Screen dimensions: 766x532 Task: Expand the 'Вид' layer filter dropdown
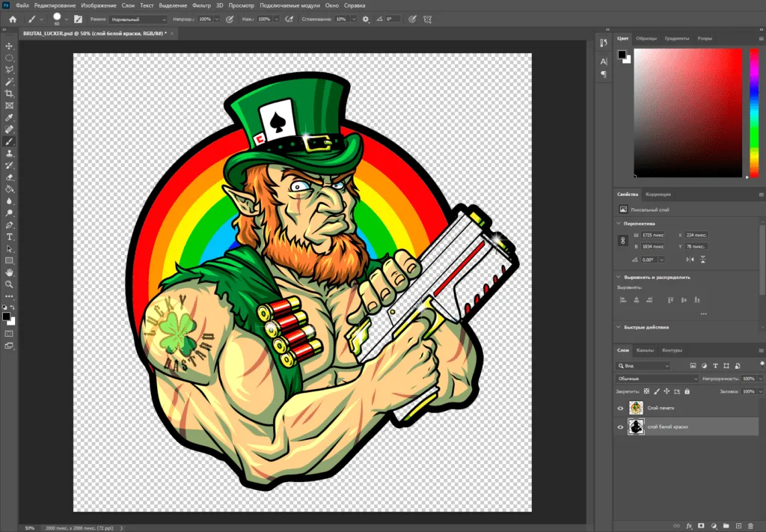tap(643, 366)
